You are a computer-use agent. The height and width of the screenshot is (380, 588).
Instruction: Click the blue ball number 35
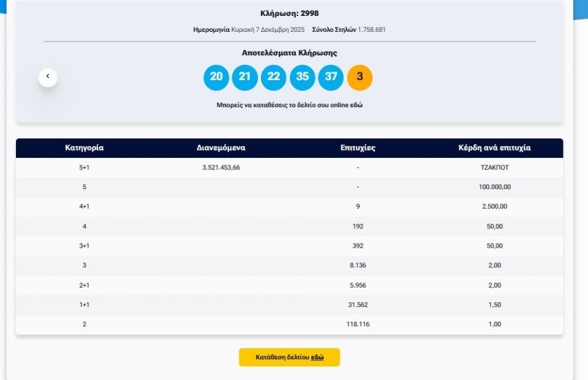pos(303,77)
